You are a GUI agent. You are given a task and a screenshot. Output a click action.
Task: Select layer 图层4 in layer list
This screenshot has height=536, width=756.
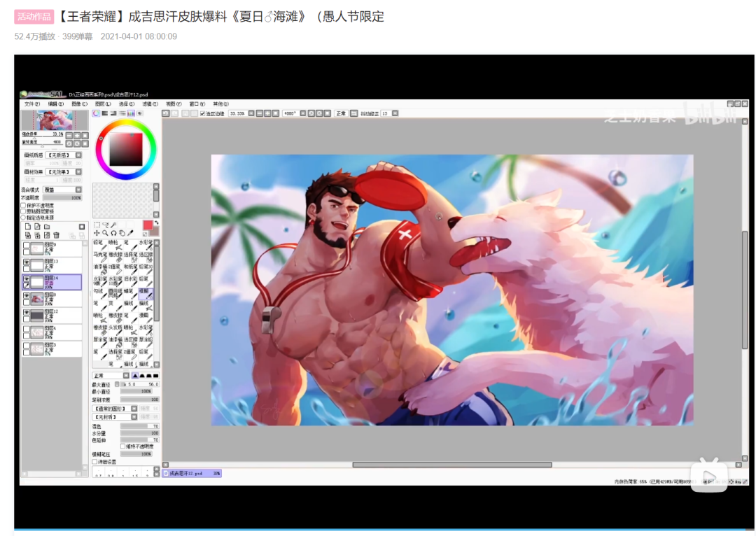click(52, 332)
